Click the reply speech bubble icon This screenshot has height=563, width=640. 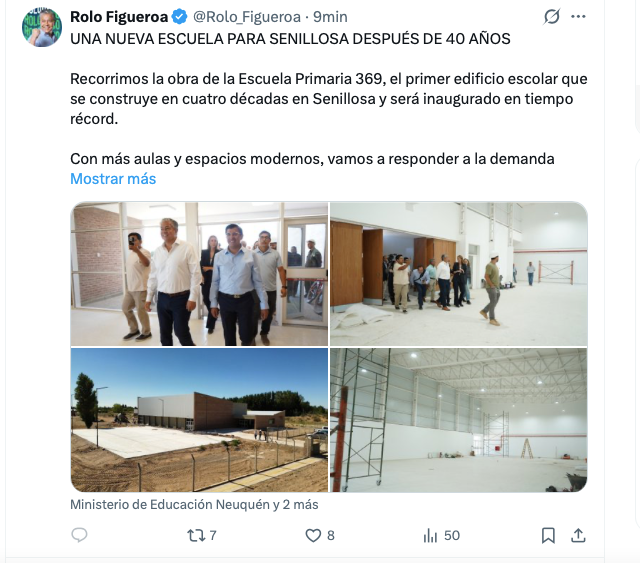pos(79,535)
